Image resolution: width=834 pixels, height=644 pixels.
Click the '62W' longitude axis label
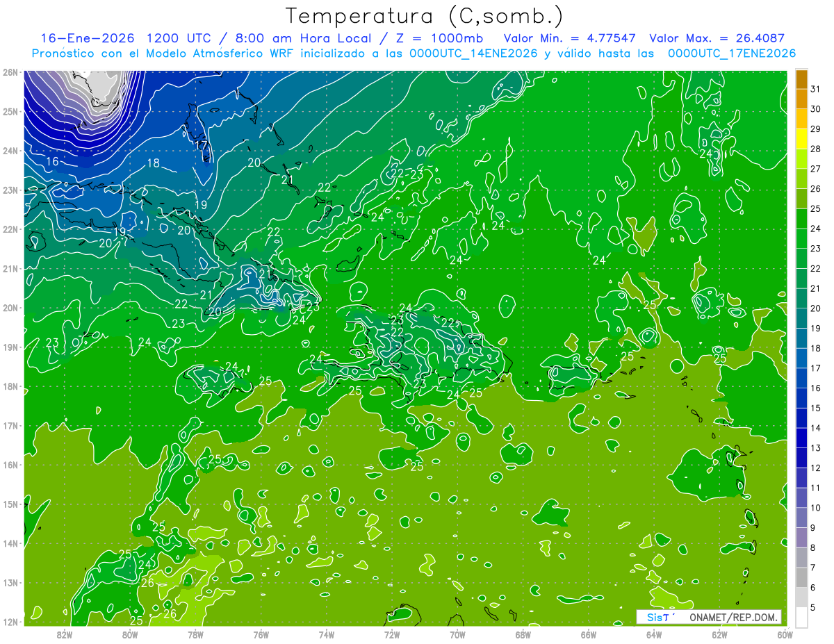(x=719, y=634)
